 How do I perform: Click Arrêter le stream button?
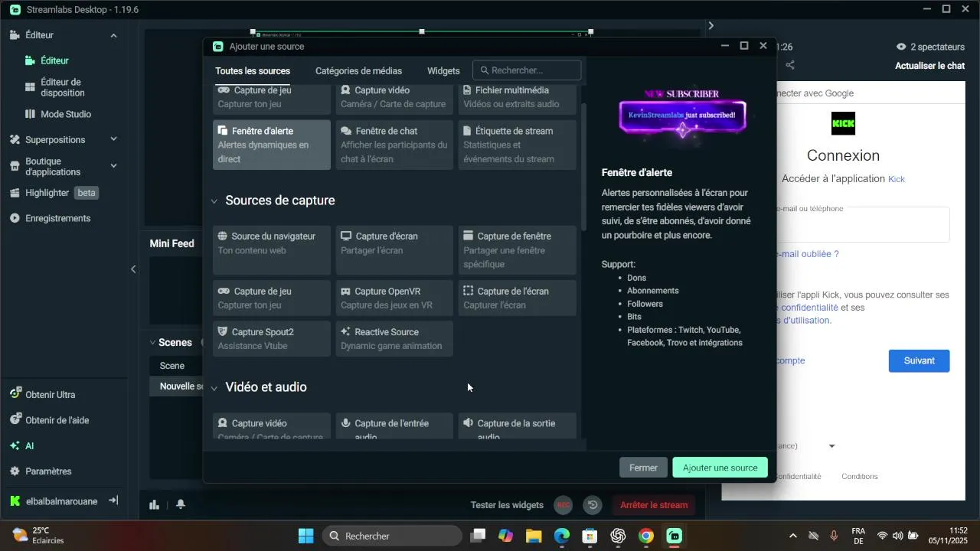[654, 505]
